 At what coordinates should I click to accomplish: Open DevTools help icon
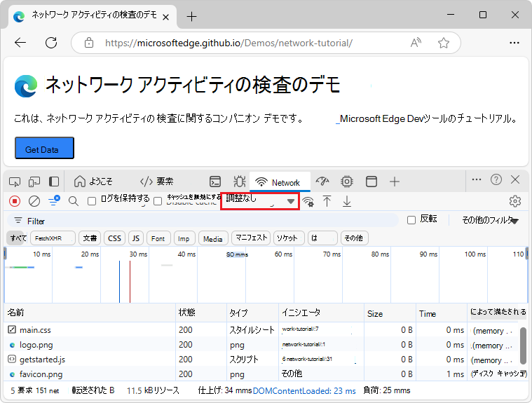pyautogui.click(x=496, y=179)
